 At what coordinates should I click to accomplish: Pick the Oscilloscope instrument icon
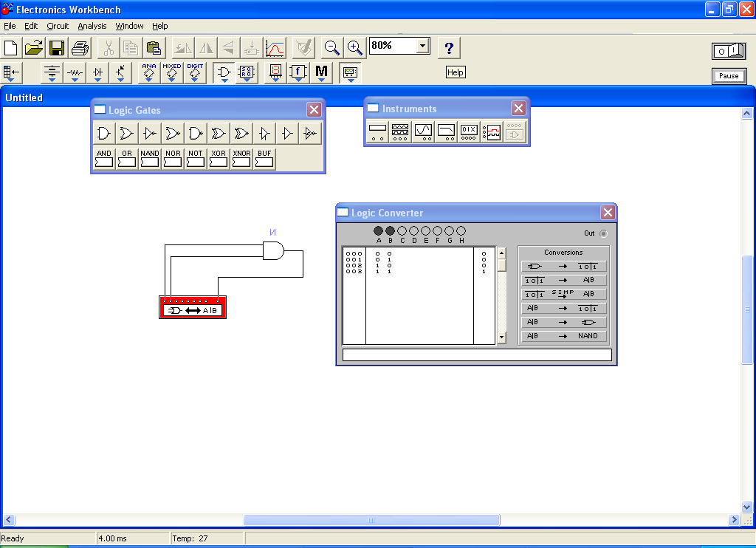423,131
